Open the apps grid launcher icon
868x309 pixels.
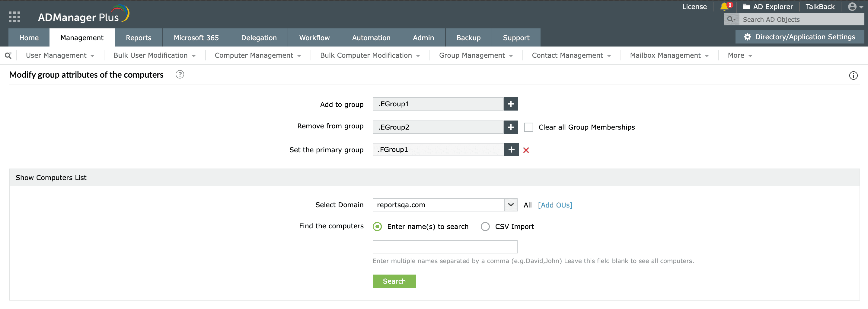tap(14, 17)
